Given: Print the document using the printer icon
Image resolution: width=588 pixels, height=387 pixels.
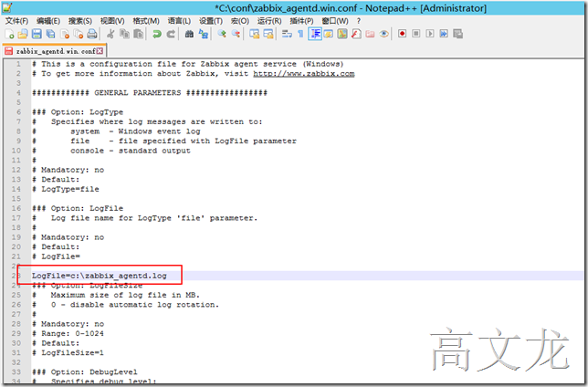Looking at the screenshot, I should pos(92,34).
